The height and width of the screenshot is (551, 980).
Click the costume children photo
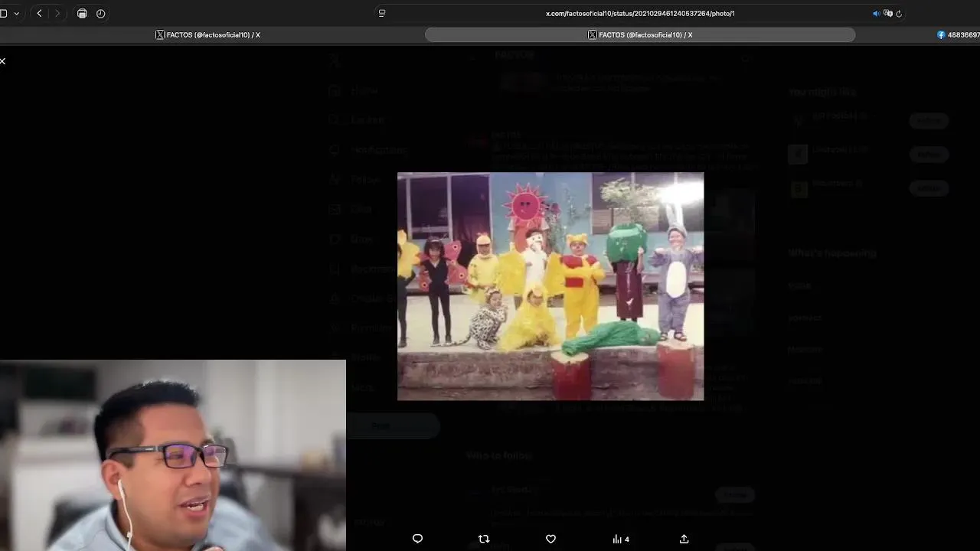[x=550, y=286]
